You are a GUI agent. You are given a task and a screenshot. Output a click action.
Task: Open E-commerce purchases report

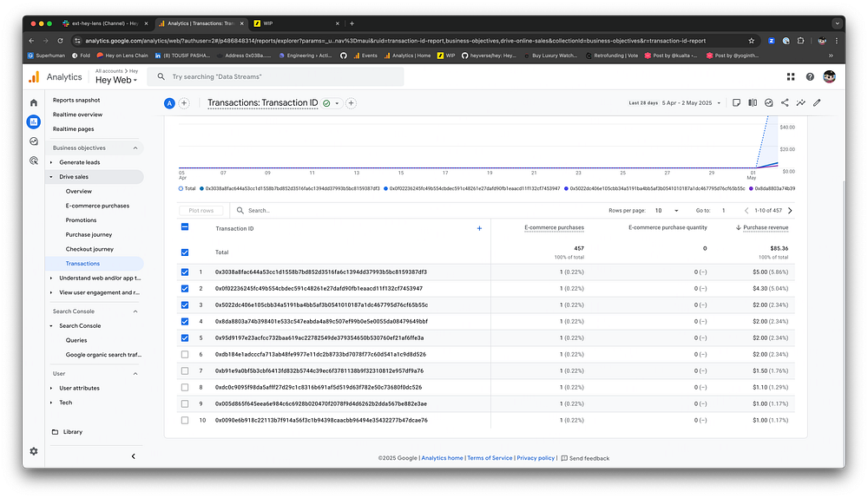[x=97, y=206]
